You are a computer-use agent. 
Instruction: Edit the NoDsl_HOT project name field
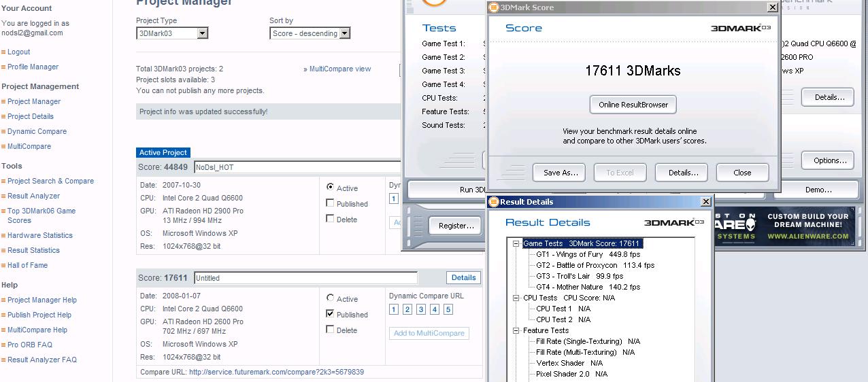297,167
